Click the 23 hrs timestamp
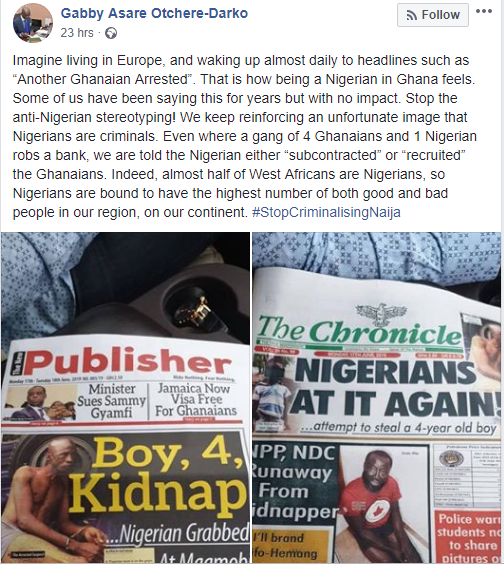The width and height of the screenshot is (504, 566). point(77,33)
